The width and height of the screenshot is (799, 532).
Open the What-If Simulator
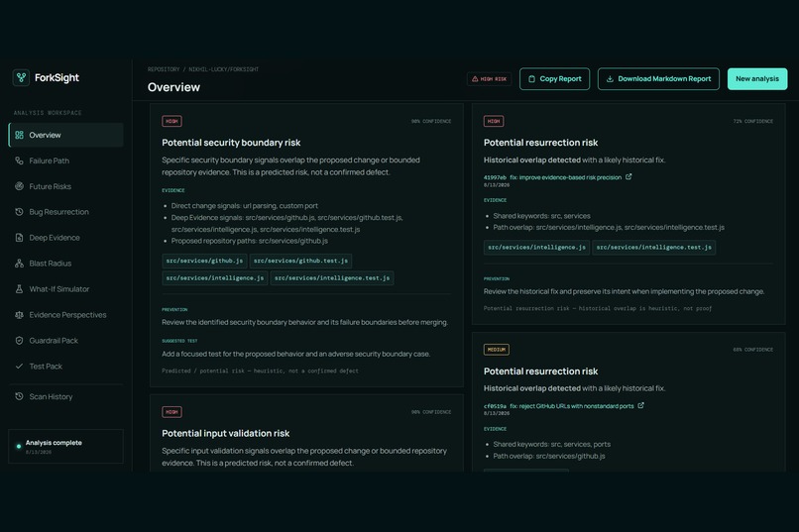65,289
